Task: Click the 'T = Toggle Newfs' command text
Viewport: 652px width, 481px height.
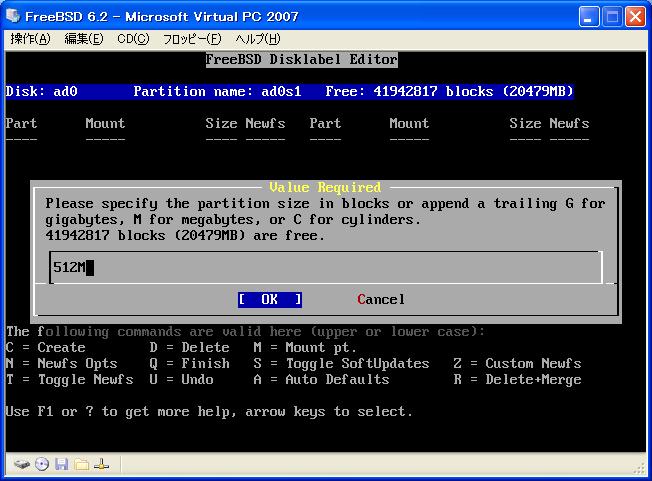Action: coord(69,380)
